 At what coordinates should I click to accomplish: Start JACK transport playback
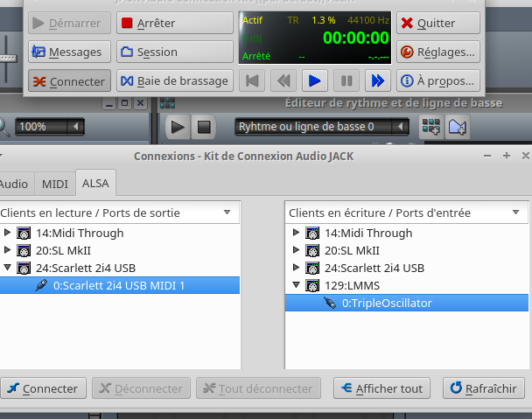coord(315,81)
